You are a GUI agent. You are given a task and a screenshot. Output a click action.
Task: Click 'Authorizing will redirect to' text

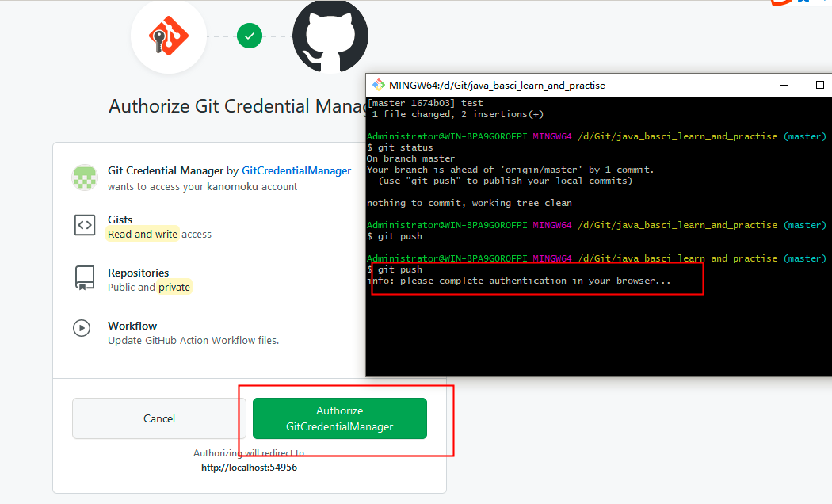pos(249,453)
